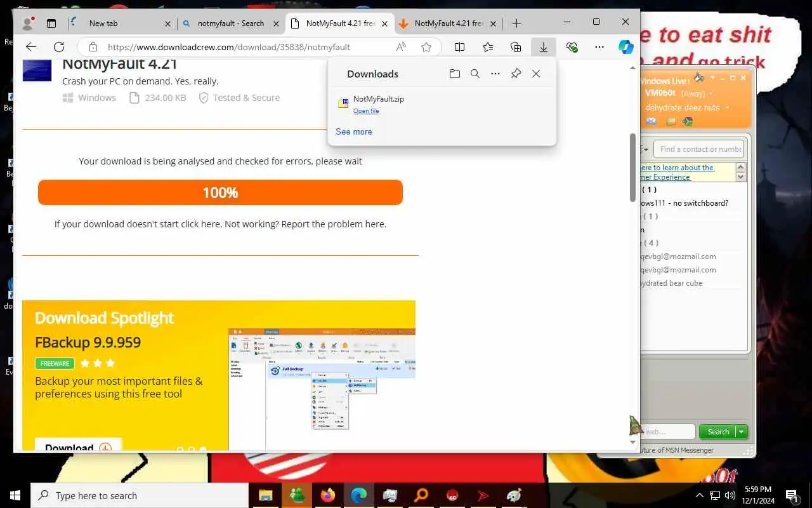Select the dehydrated bear cube contact
Viewport: 812px width, 508px height.
tap(671, 283)
